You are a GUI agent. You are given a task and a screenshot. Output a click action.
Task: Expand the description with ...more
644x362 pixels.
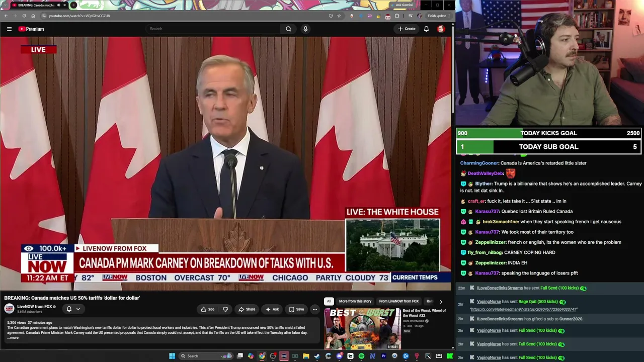click(13, 337)
